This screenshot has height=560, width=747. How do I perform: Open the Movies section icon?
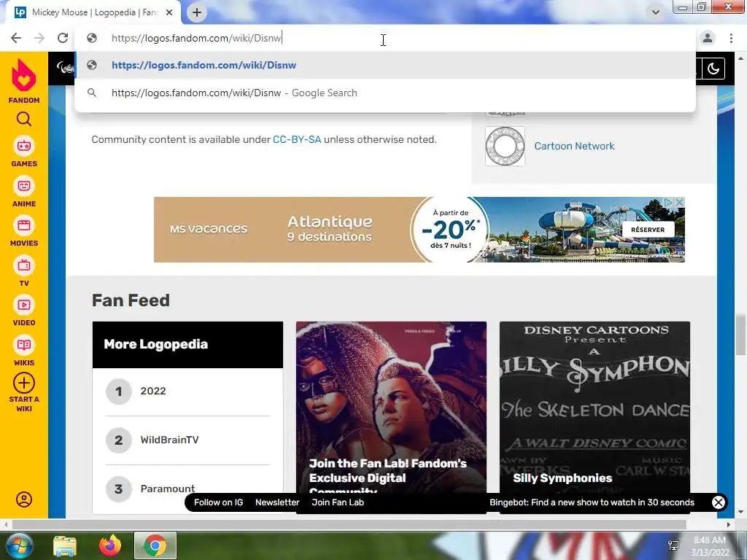click(24, 225)
